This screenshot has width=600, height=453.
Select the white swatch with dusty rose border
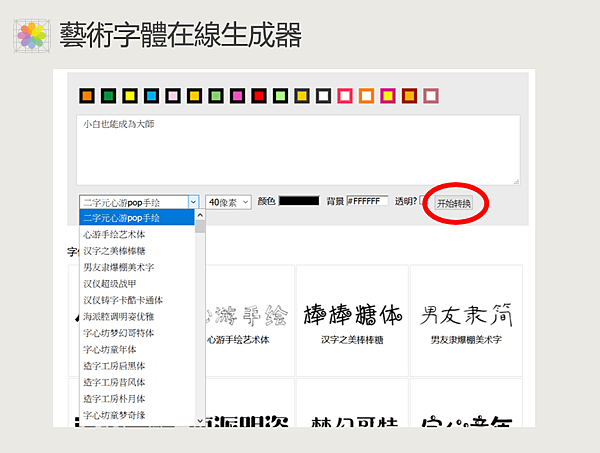[431, 96]
